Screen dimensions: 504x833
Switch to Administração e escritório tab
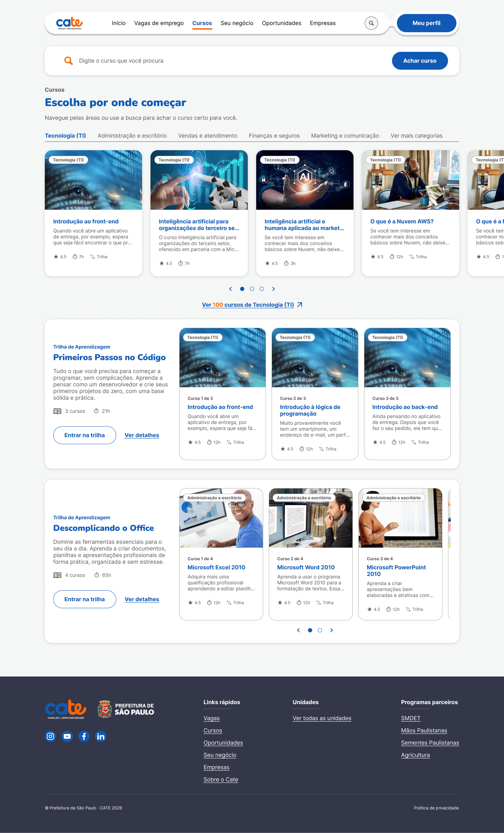(x=132, y=136)
